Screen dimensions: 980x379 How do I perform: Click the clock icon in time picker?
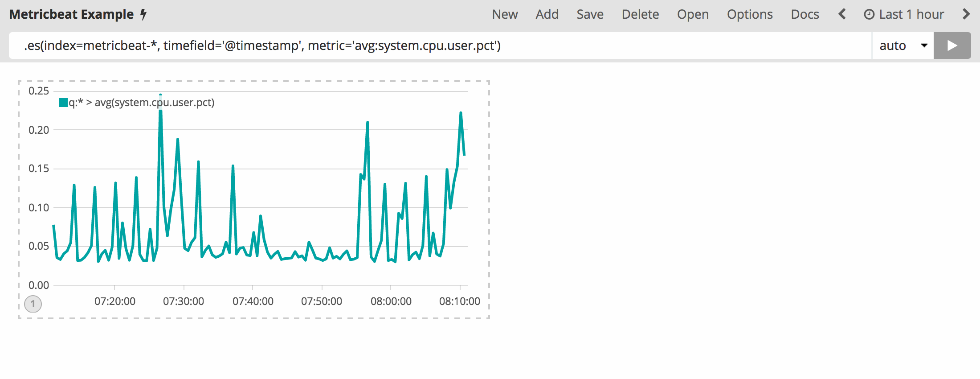point(869,15)
